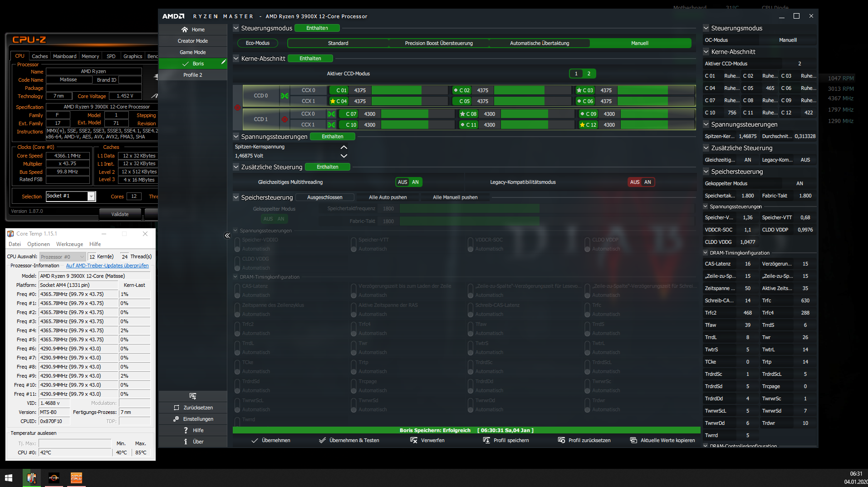Click Alle Auto pushen button
868x487 pixels.
pos(388,197)
